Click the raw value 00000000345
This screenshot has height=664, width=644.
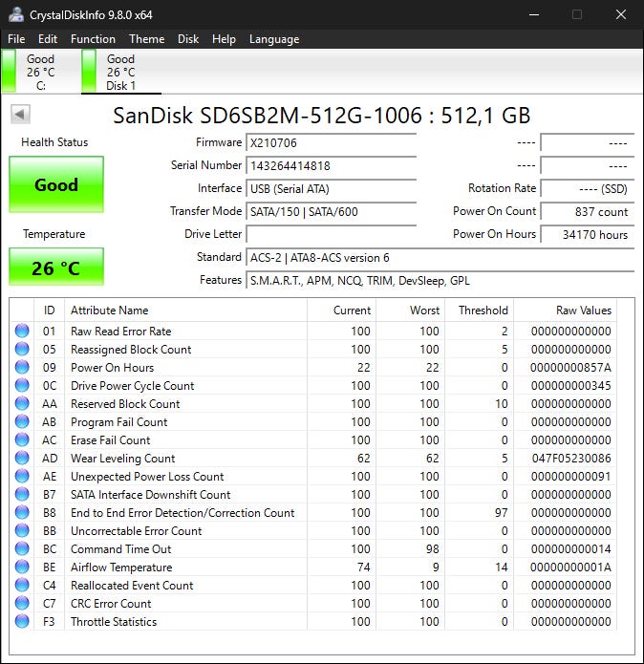point(570,386)
